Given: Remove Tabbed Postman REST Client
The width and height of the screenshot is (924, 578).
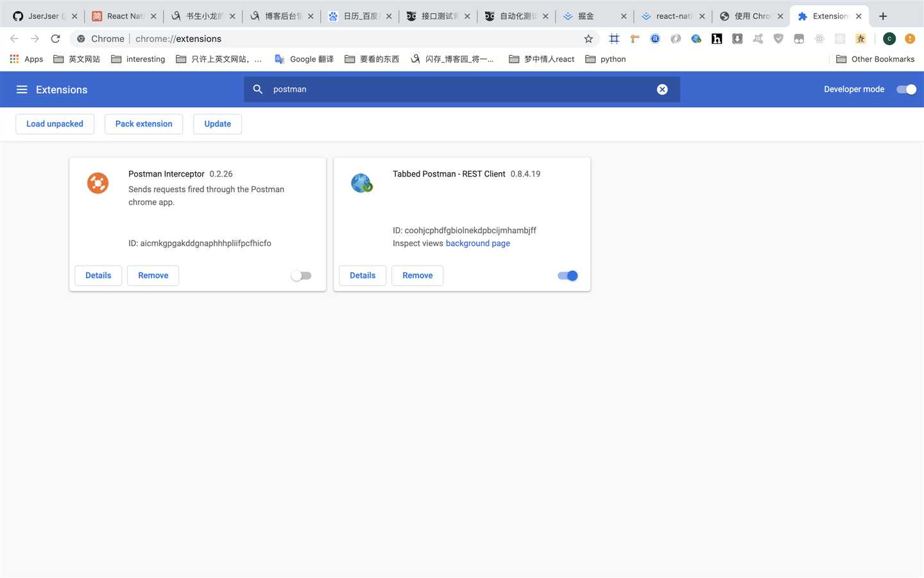Looking at the screenshot, I should click(x=418, y=276).
